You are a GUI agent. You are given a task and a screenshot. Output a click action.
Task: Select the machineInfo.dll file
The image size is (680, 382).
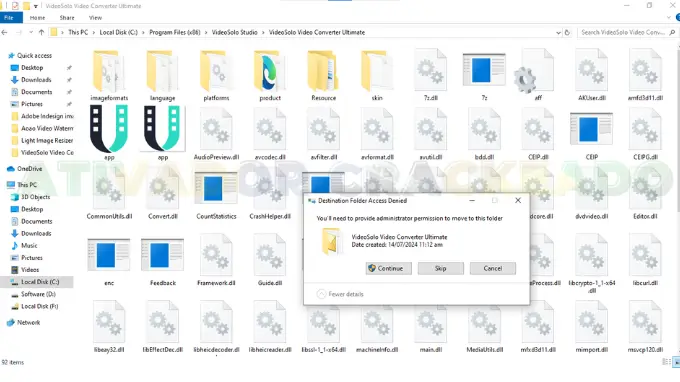click(377, 327)
